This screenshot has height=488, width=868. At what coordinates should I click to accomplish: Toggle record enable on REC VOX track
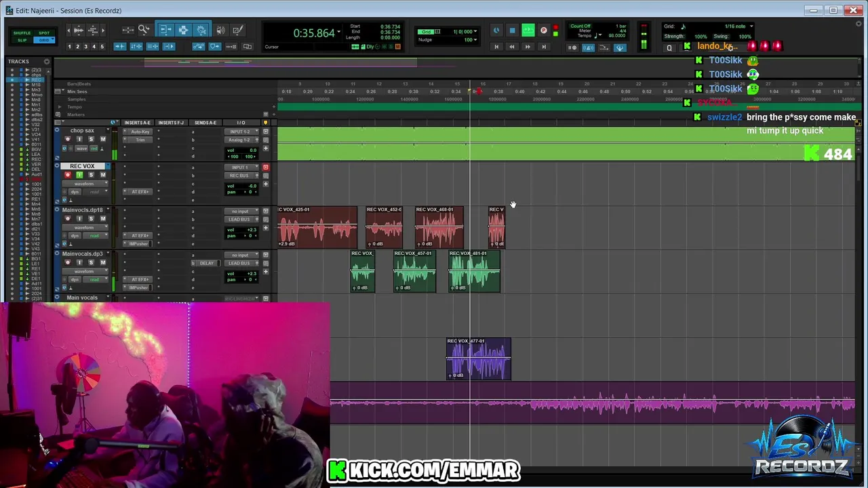point(68,175)
